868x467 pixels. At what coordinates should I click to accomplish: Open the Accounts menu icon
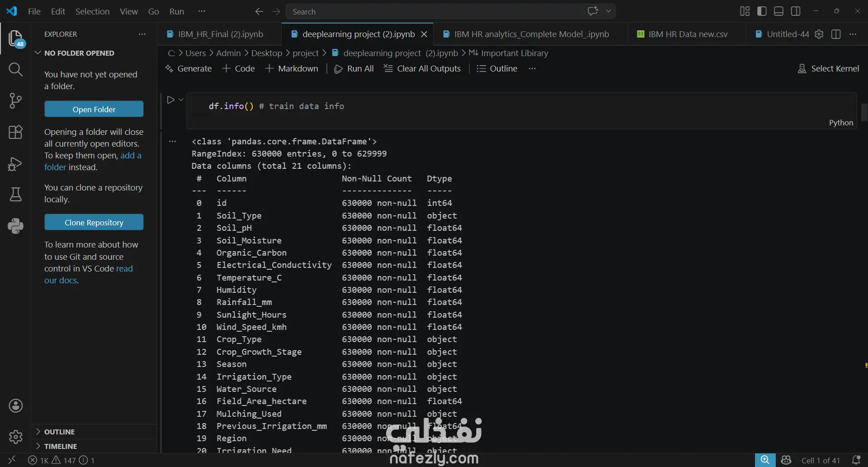(15, 406)
